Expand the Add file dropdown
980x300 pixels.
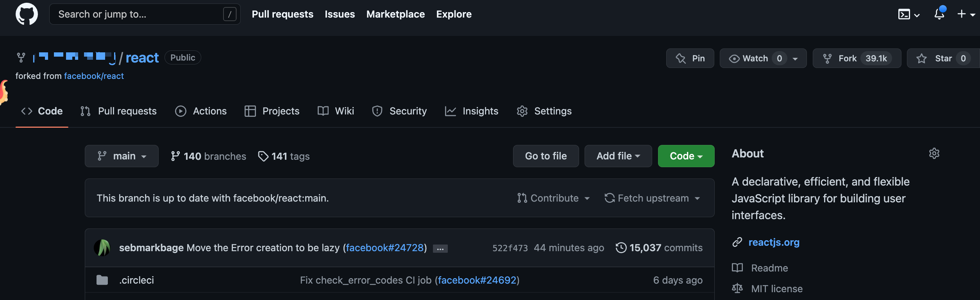pos(618,156)
